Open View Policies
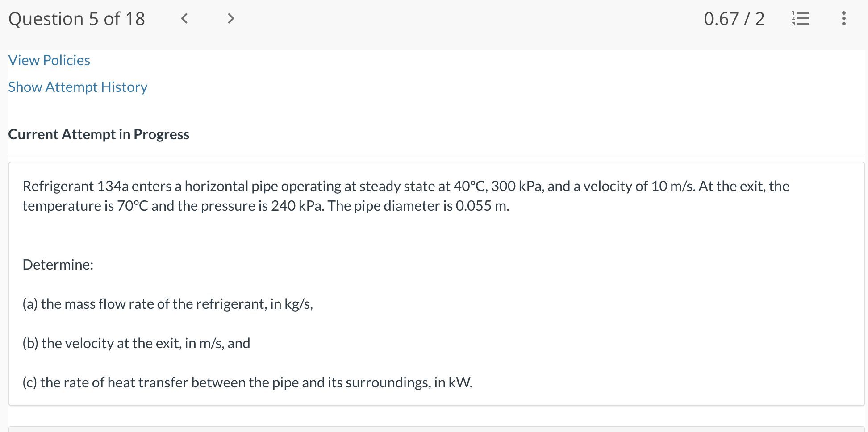Screen dimensions: 868x432 49,60
